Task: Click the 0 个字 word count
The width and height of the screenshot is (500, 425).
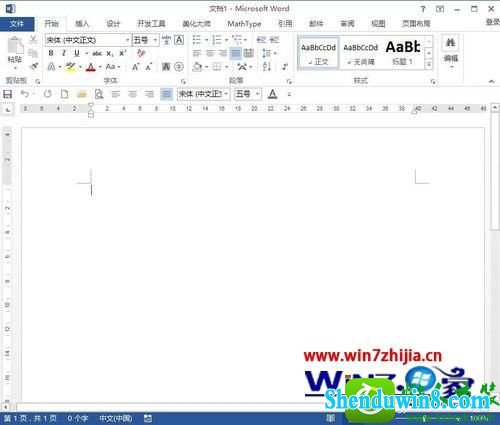Action: [x=78, y=418]
